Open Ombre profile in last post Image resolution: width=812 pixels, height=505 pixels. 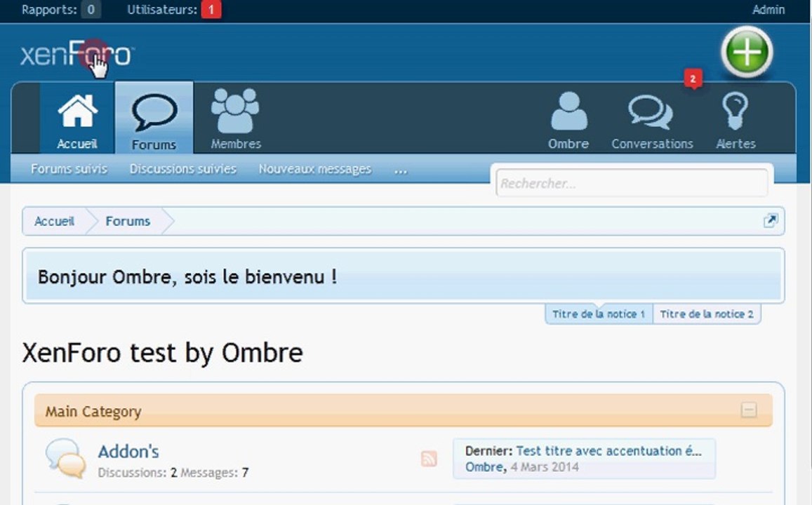pyautogui.click(x=484, y=467)
